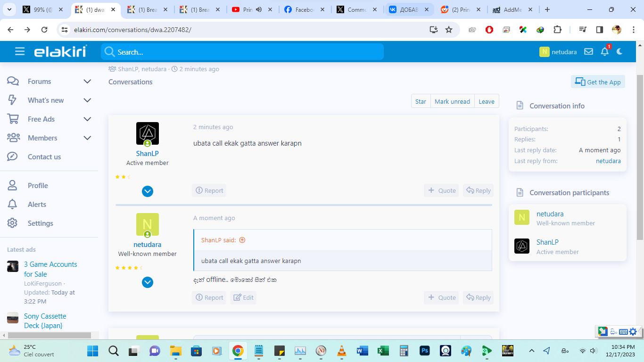Click the Get the App button
644x362 pixels.
pyautogui.click(x=598, y=82)
